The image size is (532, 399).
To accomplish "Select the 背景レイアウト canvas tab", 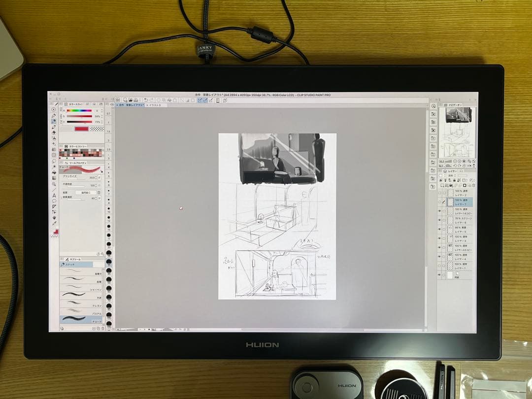I will click(x=131, y=105).
